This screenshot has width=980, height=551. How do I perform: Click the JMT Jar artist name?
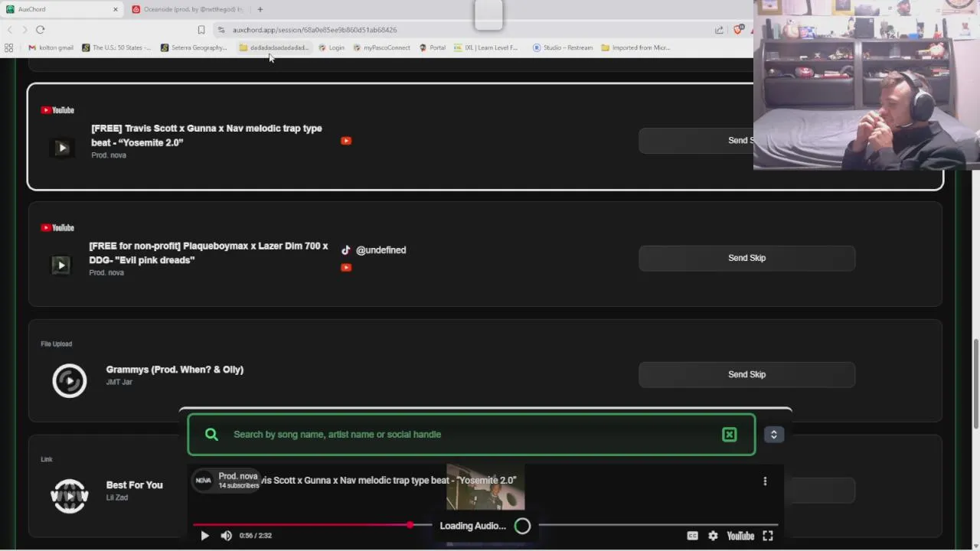tap(119, 382)
